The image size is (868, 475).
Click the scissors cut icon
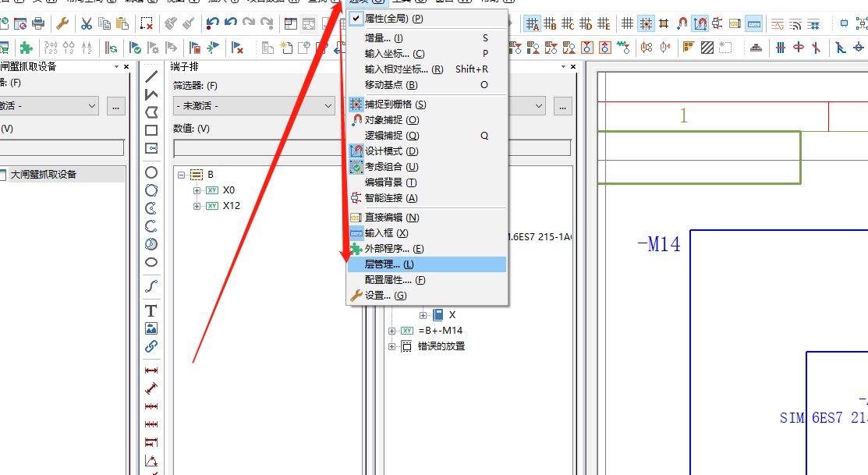coord(87,23)
